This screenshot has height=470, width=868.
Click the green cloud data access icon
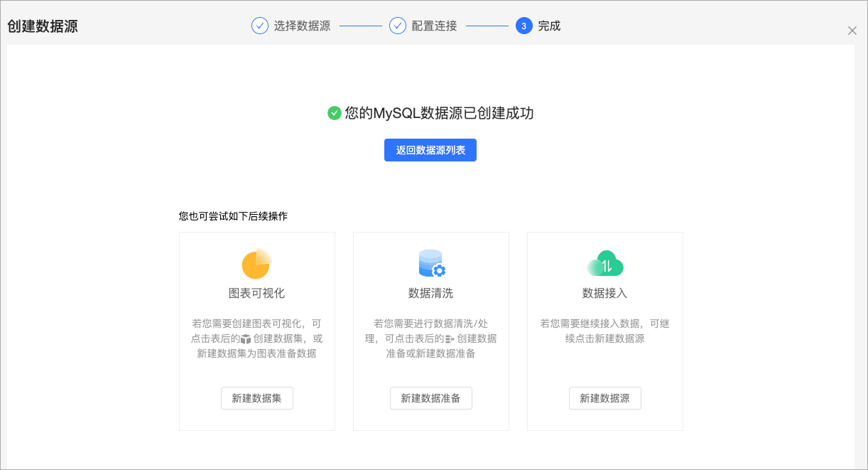tap(605, 264)
